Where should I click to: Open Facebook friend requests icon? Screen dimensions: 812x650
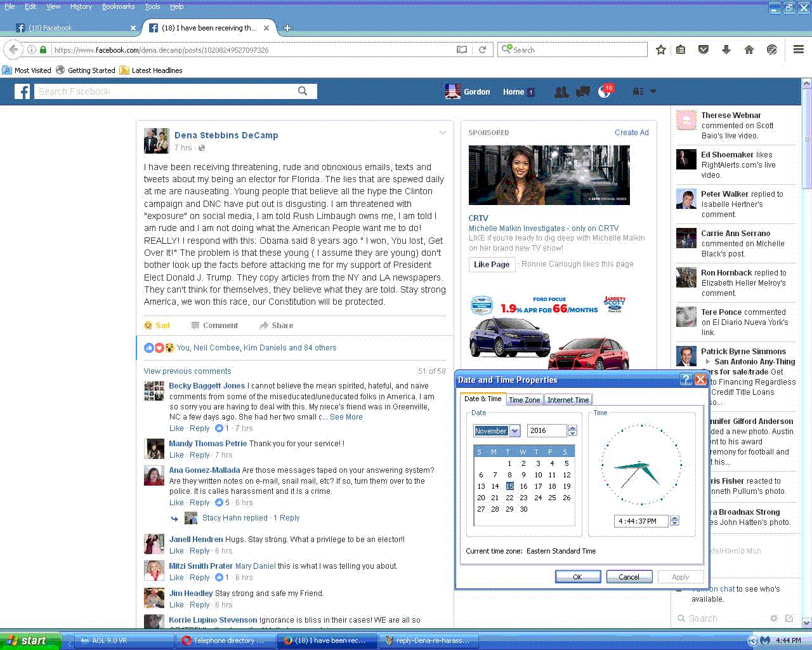pos(561,92)
